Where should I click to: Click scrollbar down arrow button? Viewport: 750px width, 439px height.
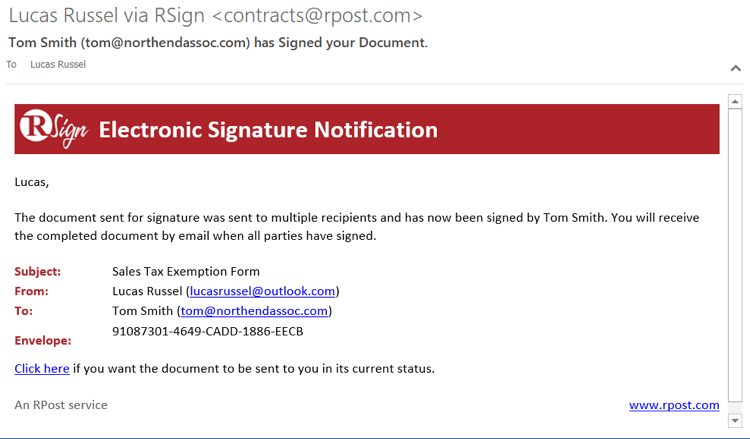[x=735, y=420]
